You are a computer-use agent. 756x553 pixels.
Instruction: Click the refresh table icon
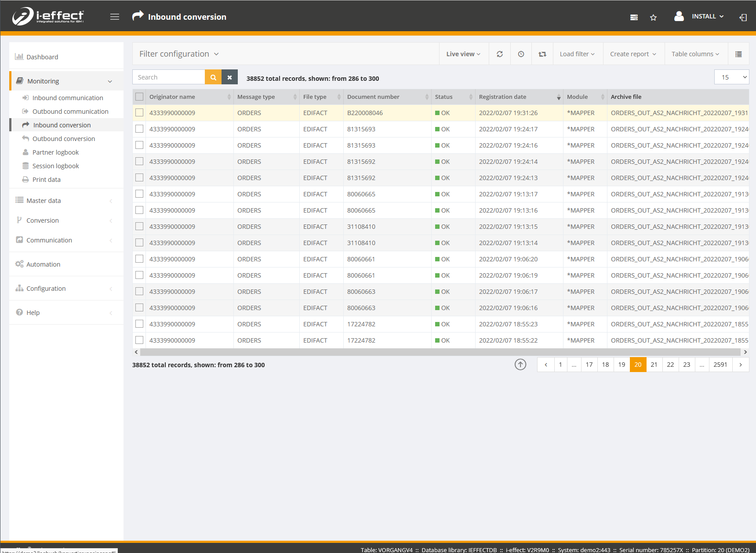500,54
